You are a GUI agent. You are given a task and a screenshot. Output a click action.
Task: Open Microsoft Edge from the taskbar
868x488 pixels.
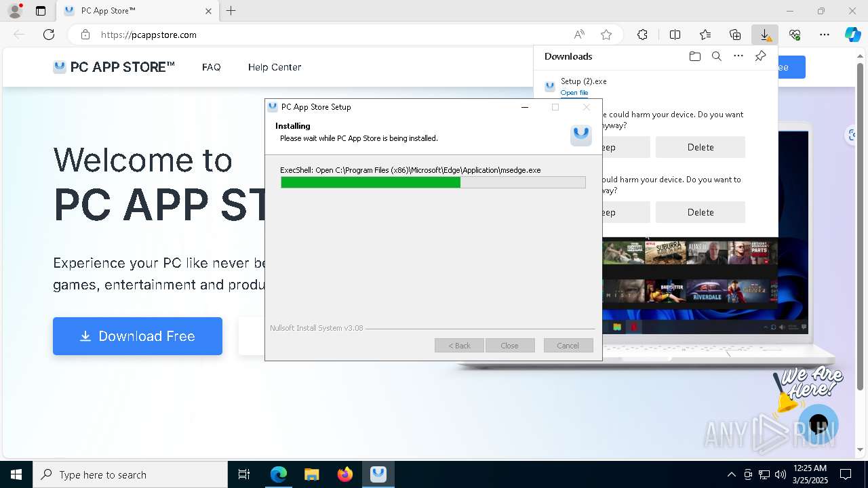[x=279, y=474]
